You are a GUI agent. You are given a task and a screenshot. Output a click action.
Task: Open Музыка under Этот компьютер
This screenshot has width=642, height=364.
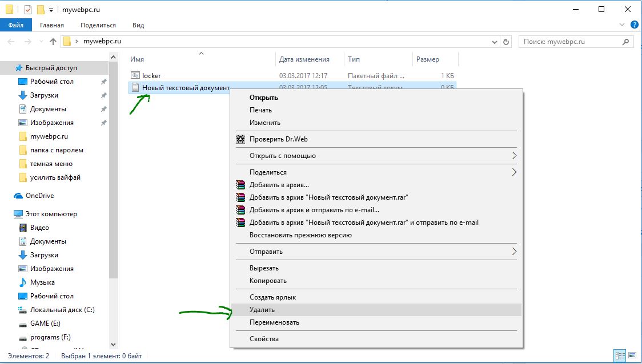pos(42,282)
